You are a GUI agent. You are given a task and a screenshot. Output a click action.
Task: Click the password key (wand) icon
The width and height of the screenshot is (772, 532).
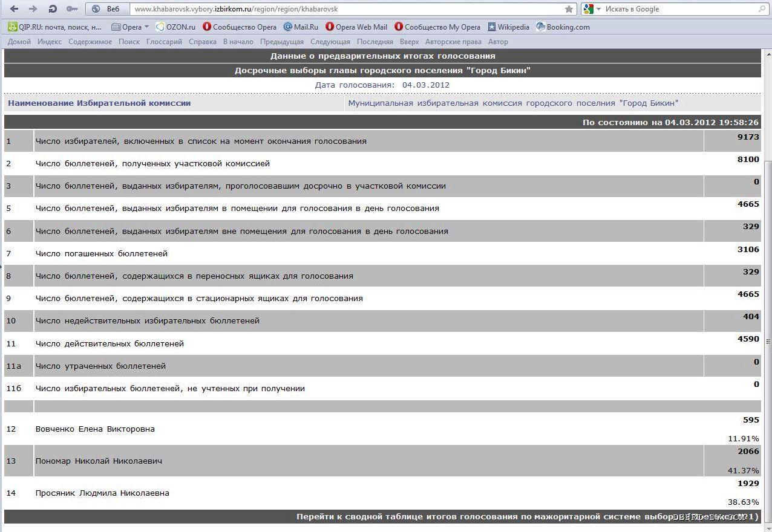pyautogui.click(x=72, y=9)
